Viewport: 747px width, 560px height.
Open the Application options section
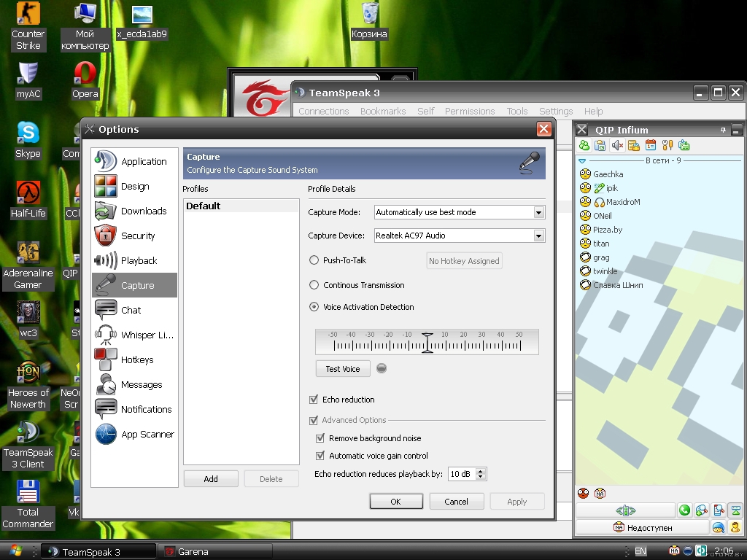[x=134, y=161]
